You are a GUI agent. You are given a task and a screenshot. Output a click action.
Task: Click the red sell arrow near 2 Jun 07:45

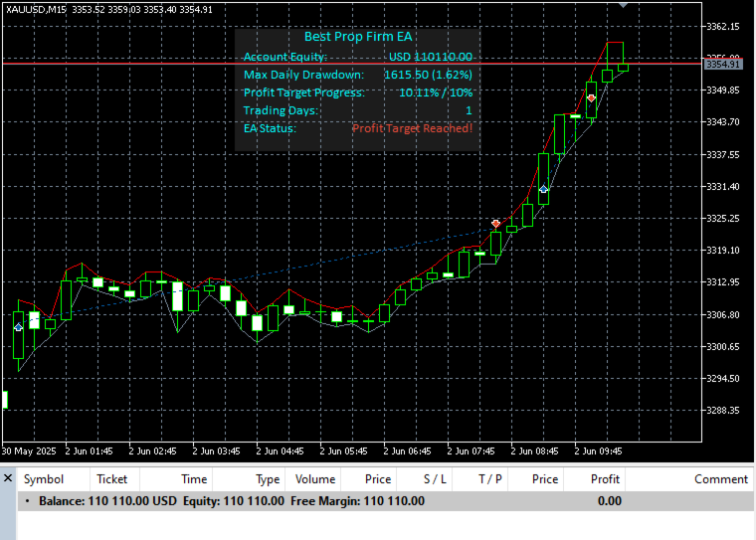point(495,224)
